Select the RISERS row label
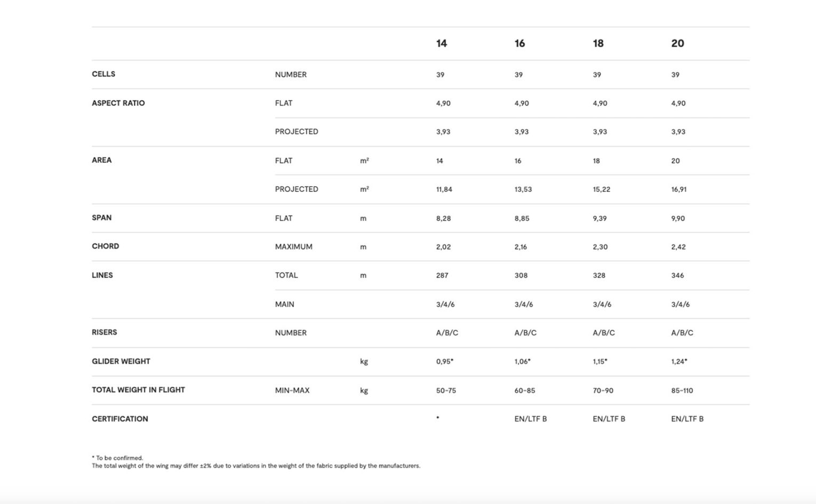 click(104, 332)
